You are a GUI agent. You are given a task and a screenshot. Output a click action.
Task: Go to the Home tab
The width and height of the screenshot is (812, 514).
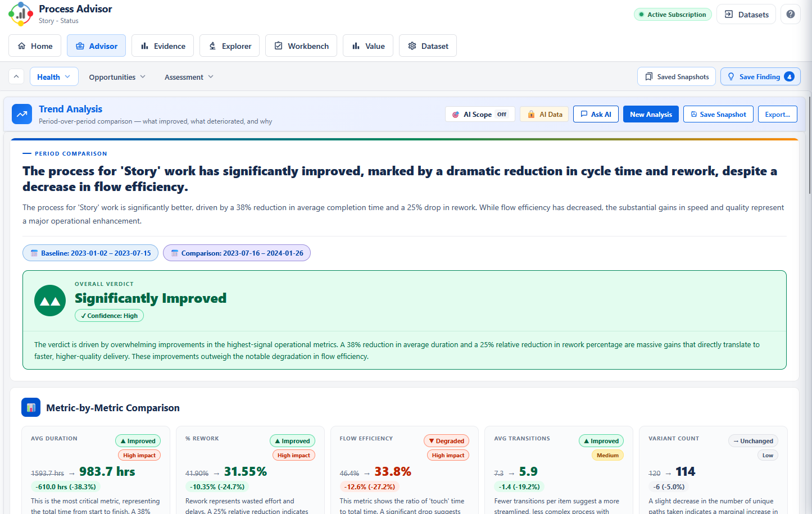point(35,46)
